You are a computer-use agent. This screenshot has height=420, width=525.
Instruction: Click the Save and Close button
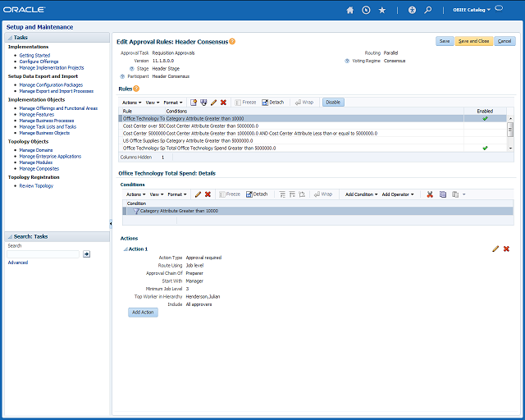click(x=473, y=41)
